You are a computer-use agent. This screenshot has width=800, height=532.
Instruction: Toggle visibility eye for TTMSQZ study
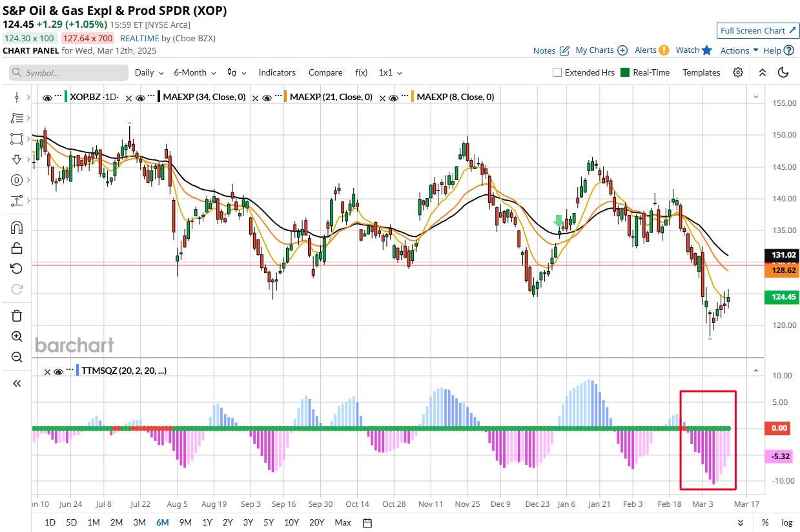(58, 372)
